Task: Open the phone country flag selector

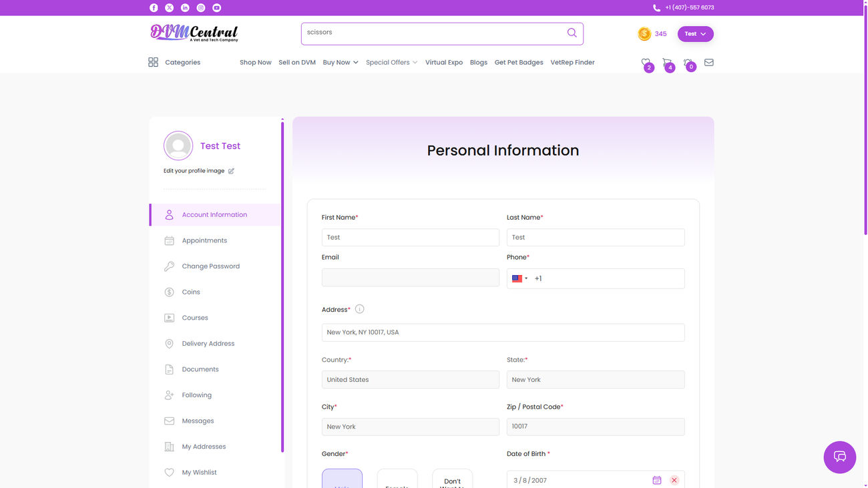Action: click(519, 279)
